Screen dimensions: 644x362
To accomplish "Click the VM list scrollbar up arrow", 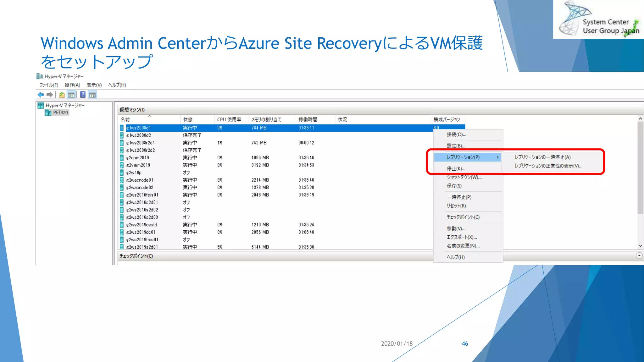I will click(640, 119).
